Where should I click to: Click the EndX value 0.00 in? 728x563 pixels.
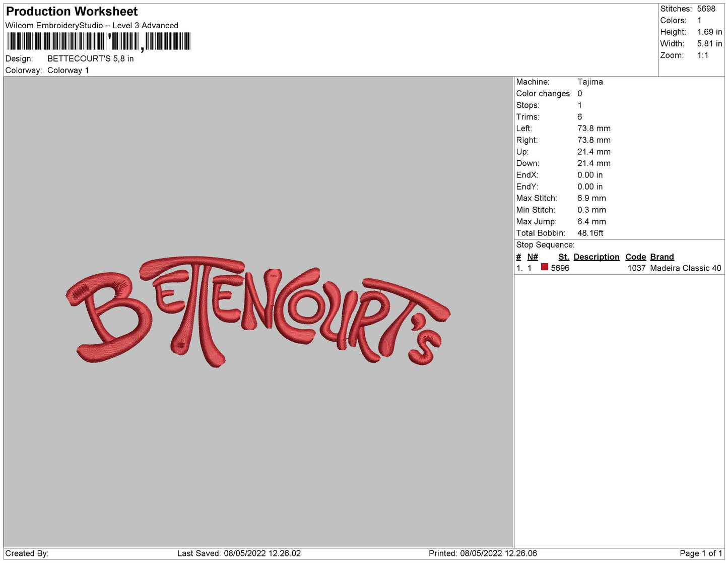pyautogui.click(x=590, y=175)
